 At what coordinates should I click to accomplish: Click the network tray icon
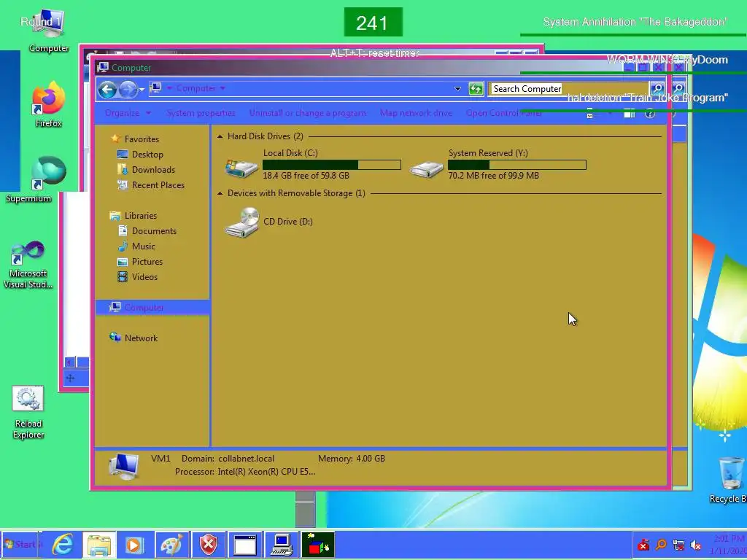[x=678, y=545]
